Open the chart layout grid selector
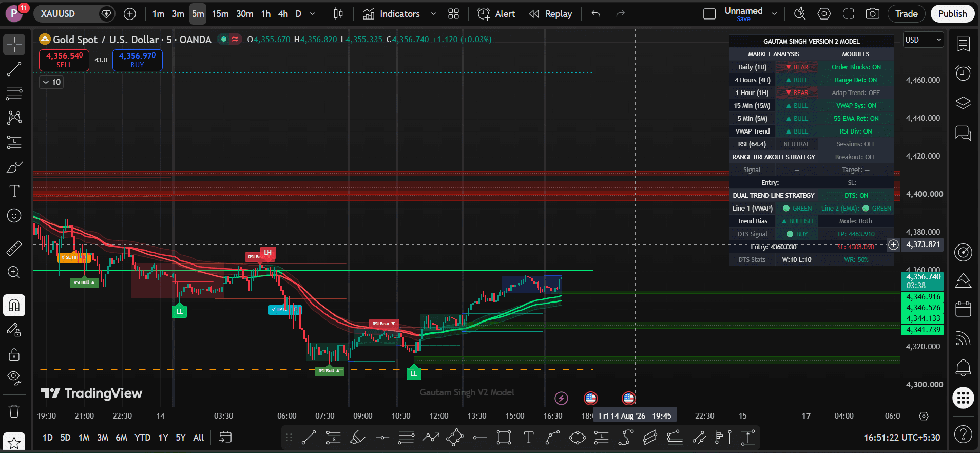Viewport: 980px width, 453px height. tap(453, 14)
